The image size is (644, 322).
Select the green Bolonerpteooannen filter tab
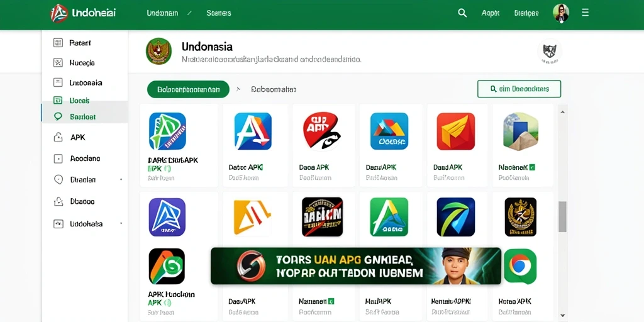tap(188, 89)
